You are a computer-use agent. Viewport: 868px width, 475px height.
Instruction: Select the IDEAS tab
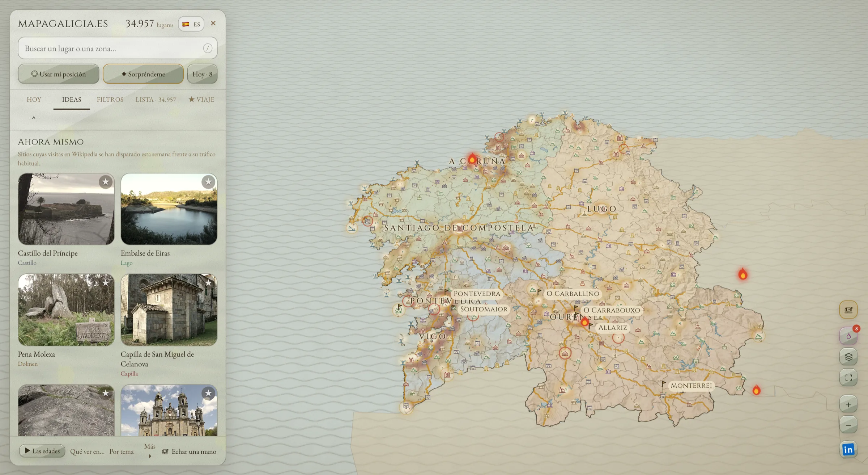[72, 100]
